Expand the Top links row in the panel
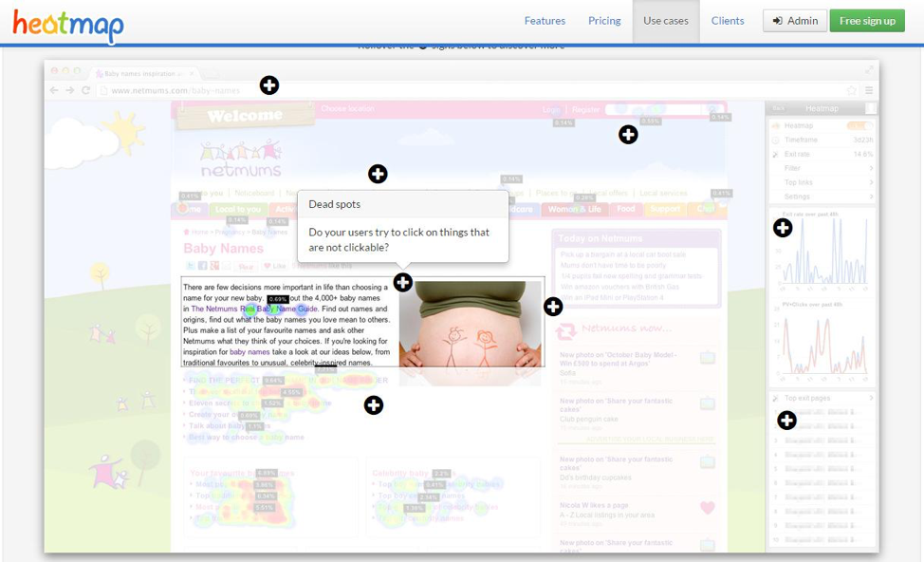924x562 pixels. click(x=822, y=182)
